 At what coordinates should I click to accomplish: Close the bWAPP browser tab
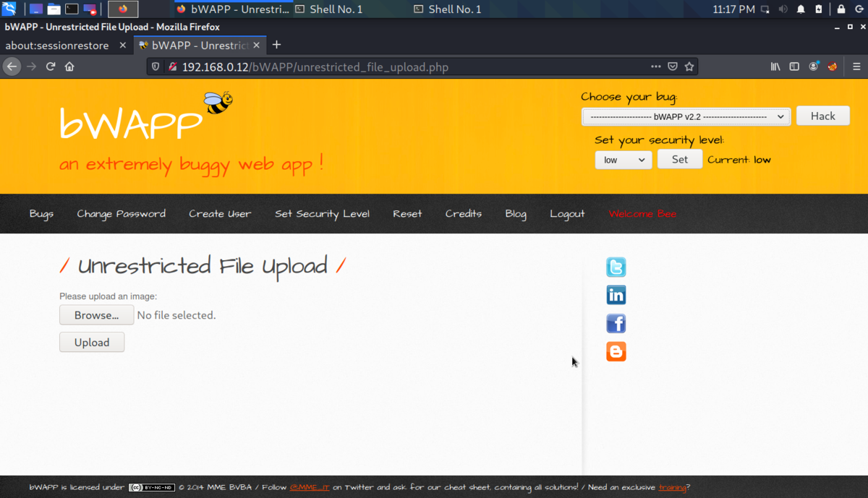coord(257,45)
